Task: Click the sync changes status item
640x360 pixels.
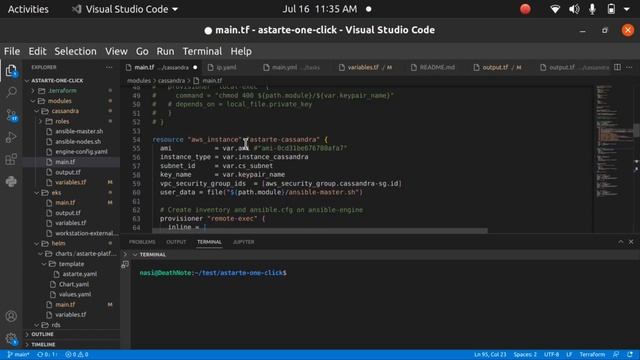Action: [47, 355]
